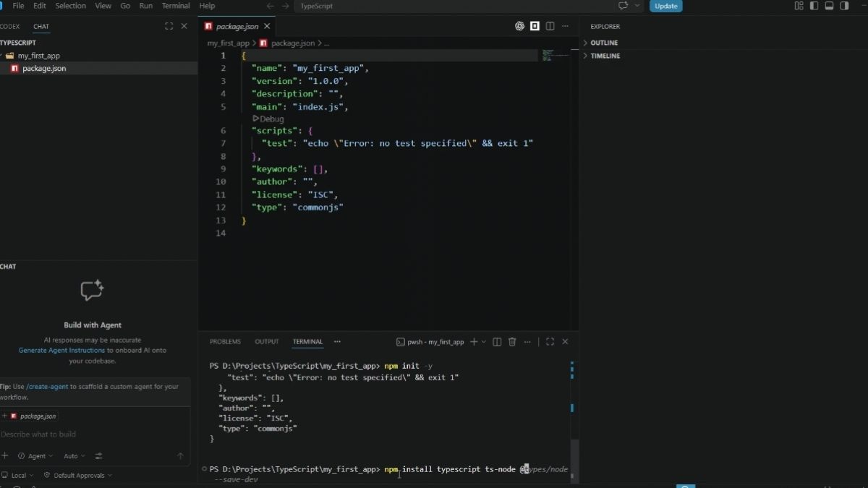Viewport: 868px width, 488px height.
Task: Open the new terminal profile dropdown arrow
Action: [x=484, y=342]
